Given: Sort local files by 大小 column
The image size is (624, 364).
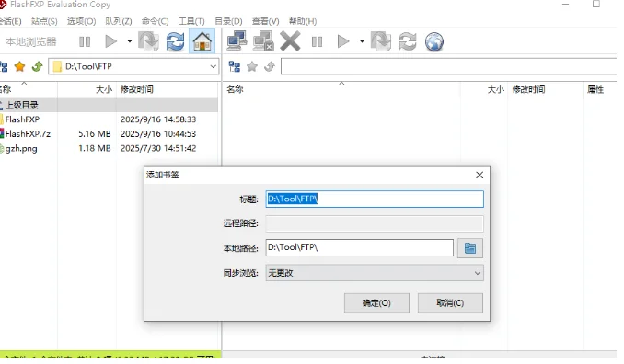Looking at the screenshot, I should click(87, 90).
